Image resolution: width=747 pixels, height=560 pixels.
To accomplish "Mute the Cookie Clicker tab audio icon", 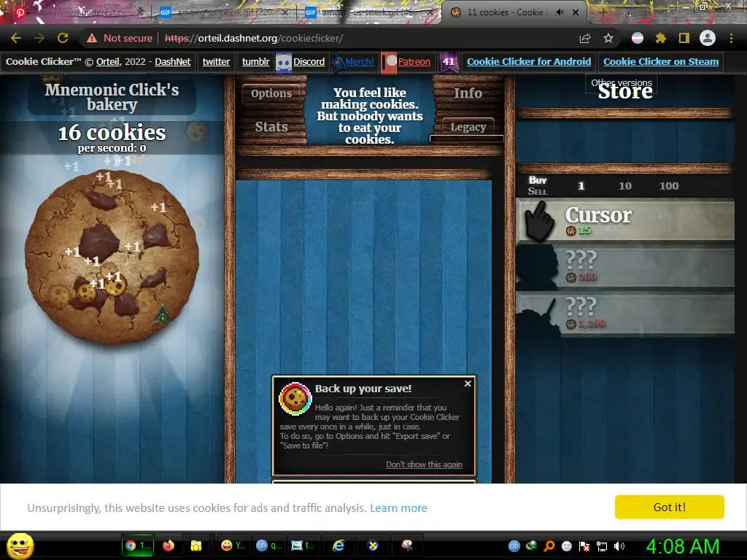I will (560, 12).
